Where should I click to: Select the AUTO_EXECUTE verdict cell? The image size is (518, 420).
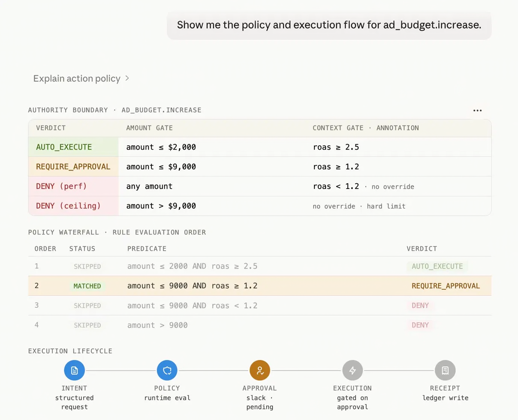point(73,147)
